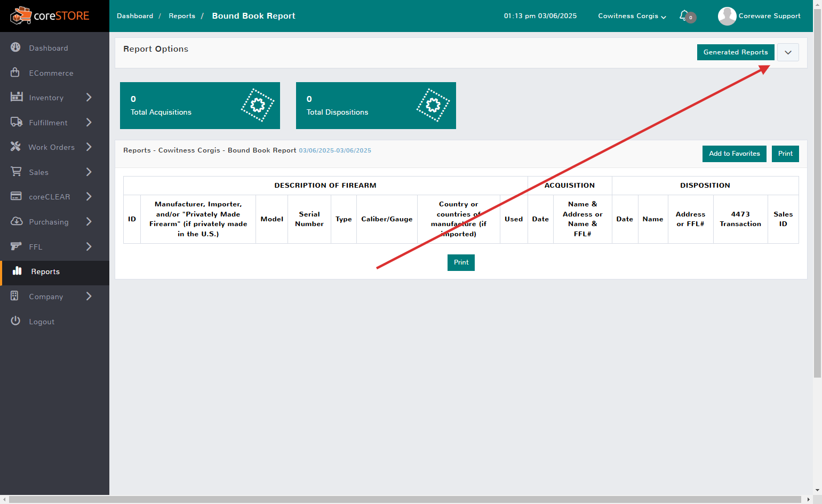Click Print button beside Add to Favorites
The image size is (822, 504).
coord(785,154)
